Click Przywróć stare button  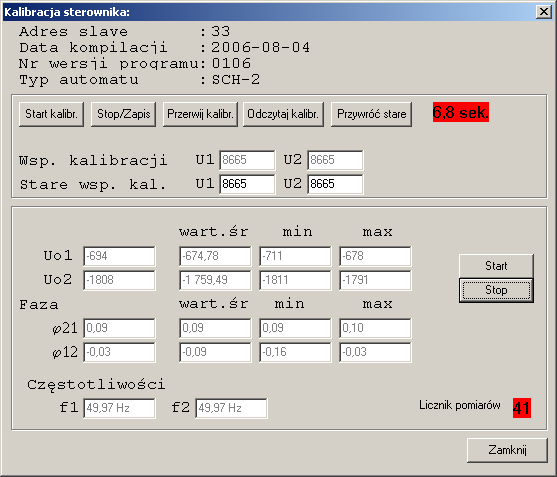tap(372, 114)
